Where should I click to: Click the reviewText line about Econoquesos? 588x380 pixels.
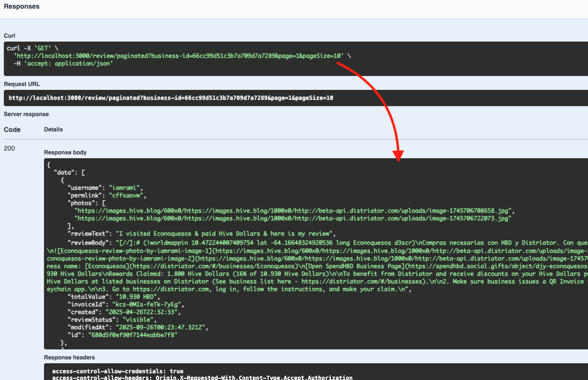point(223,234)
